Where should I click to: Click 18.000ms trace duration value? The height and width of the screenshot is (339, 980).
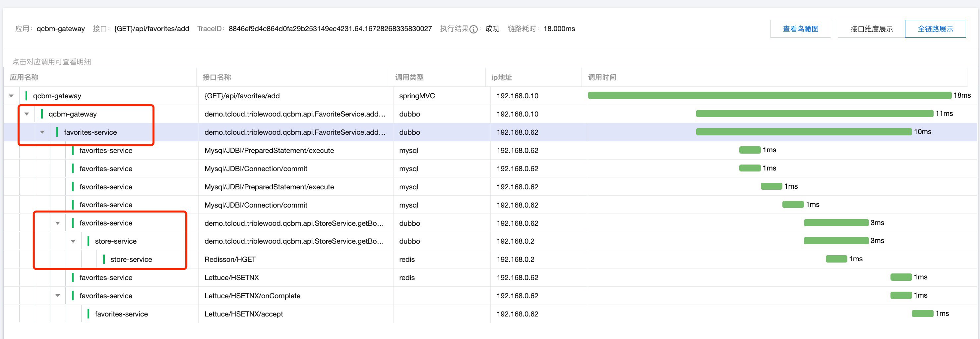click(x=559, y=29)
